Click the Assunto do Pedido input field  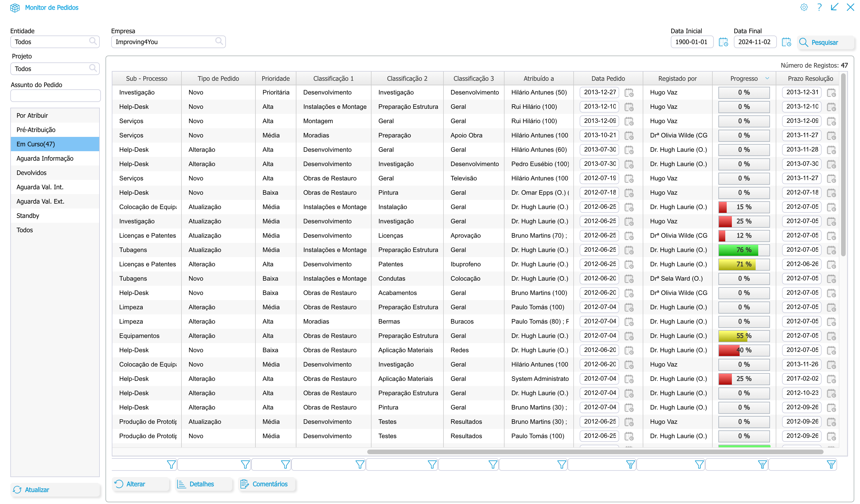click(55, 96)
